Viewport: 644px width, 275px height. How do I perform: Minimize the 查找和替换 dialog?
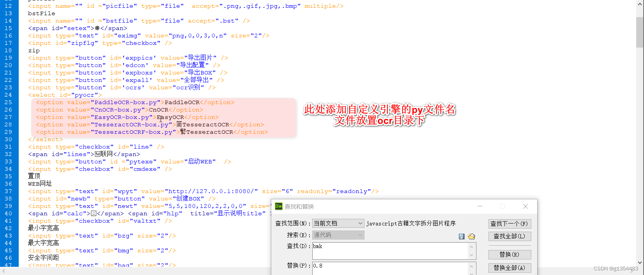pyautogui.click(x=480, y=206)
